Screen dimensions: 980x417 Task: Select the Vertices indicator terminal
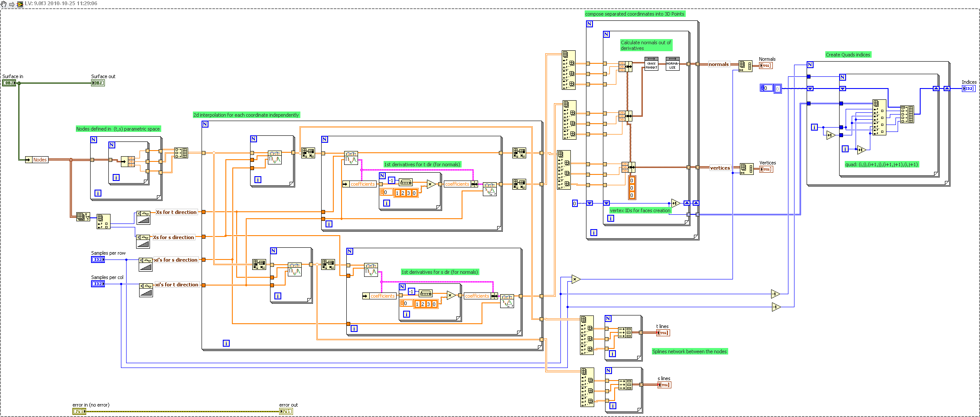[766, 169]
